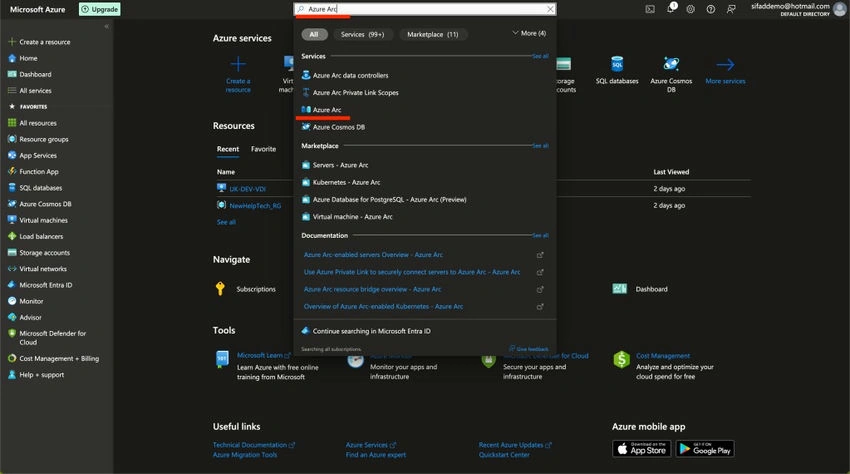The height and width of the screenshot is (474, 850).
Task: Click See all next to Documentation
Action: point(540,235)
